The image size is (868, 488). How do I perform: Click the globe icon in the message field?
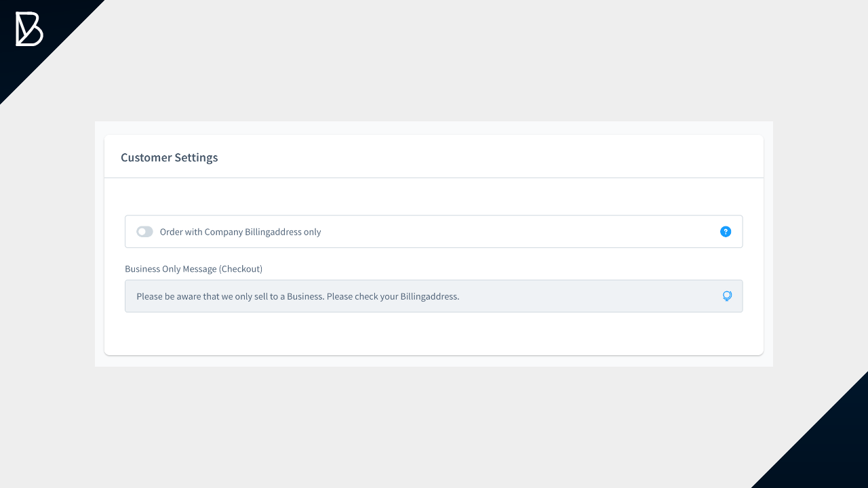pos(727,296)
